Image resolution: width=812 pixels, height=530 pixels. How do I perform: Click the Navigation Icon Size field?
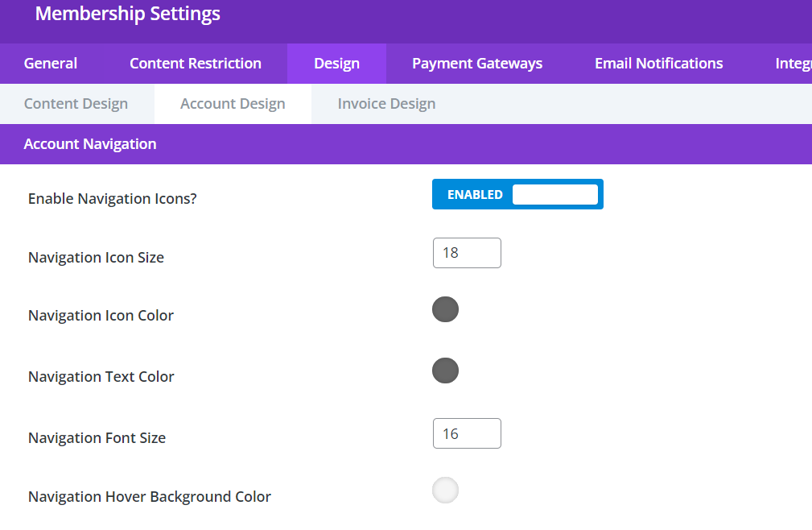tap(467, 252)
